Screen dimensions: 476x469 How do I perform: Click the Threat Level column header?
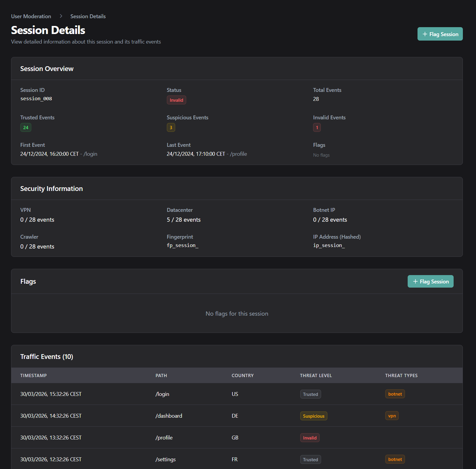(x=316, y=376)
